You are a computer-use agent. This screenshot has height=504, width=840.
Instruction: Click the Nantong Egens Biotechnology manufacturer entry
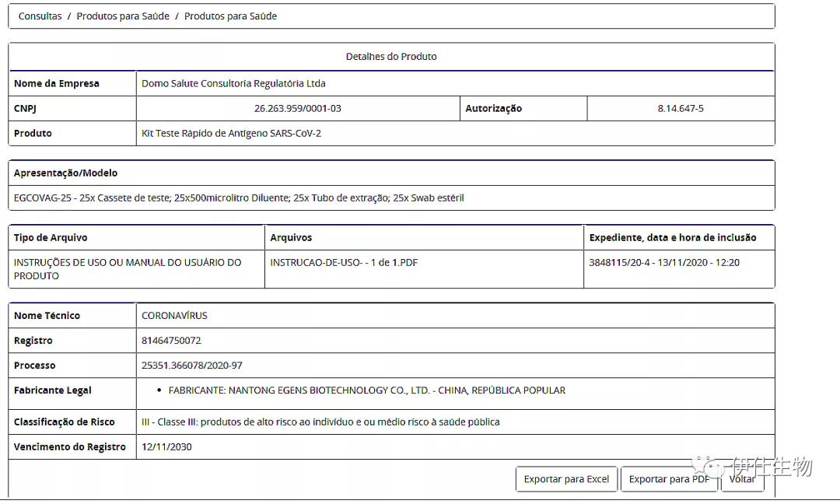click(366, 390)
